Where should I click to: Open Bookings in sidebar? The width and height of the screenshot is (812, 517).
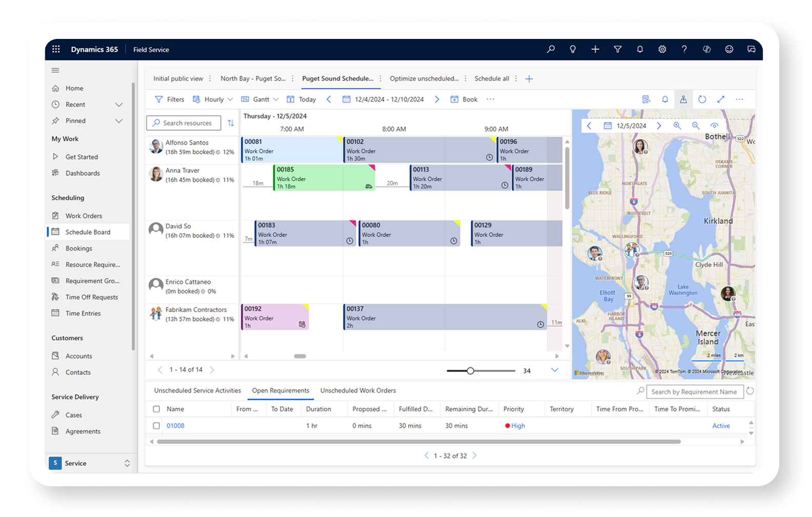click(x=79, y=249)
